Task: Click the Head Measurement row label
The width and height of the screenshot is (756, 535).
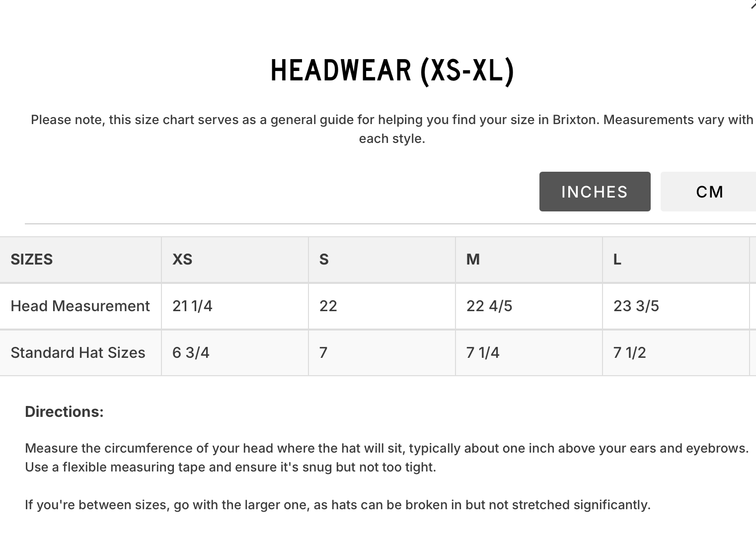Action: [x=80, y=306]
